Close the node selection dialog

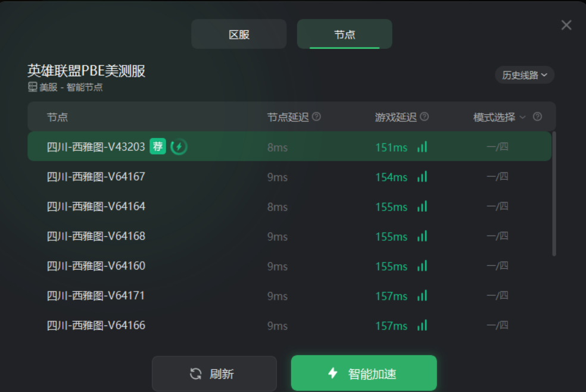pyautogui.click(x=566, y=25)
